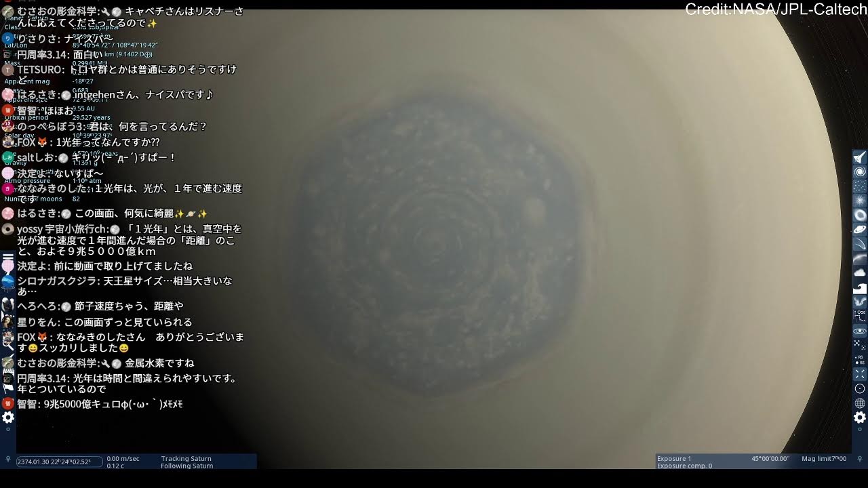The image size is (868, 488).
Task: Toggle the Cas constellation display button
Action: pos(859,317)
